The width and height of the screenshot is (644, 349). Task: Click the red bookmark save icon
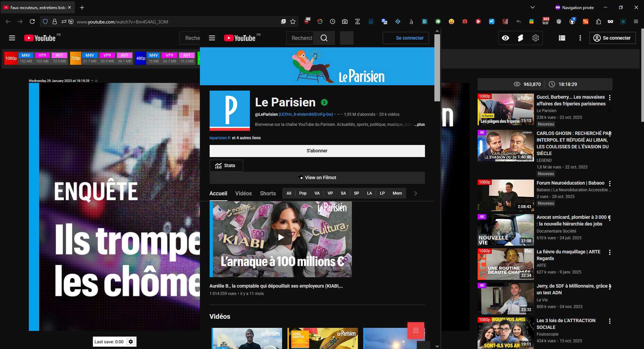tap(416, 331)
